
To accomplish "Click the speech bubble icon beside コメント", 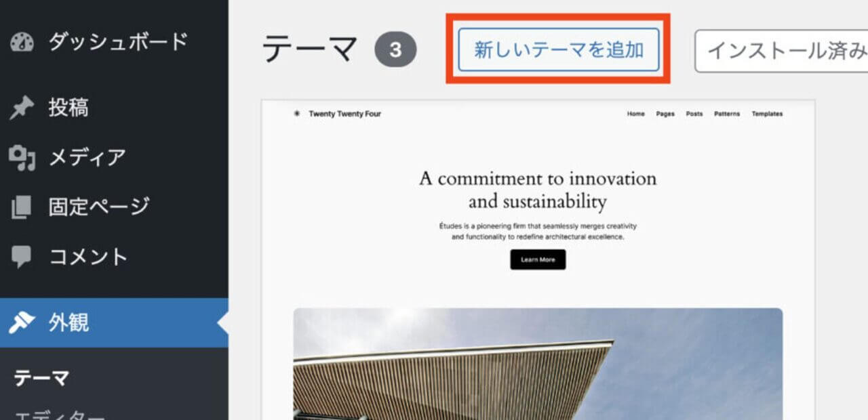I will (22, 257).
